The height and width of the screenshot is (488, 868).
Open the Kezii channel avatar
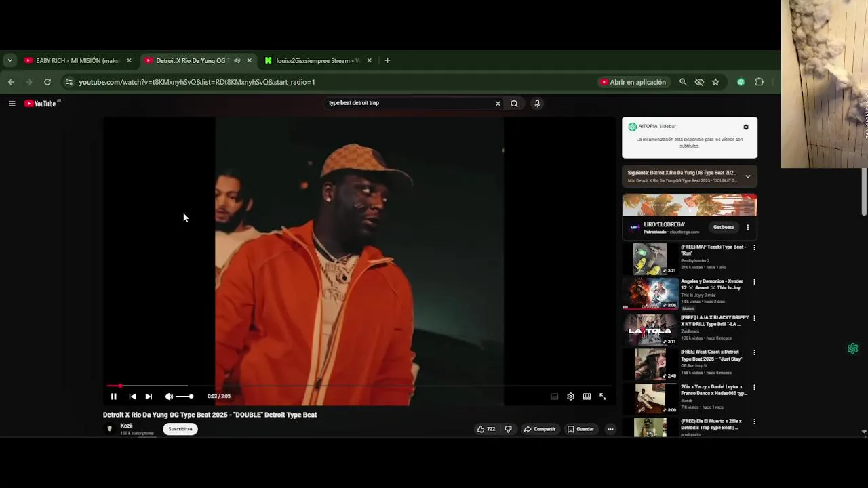(110, 429)
